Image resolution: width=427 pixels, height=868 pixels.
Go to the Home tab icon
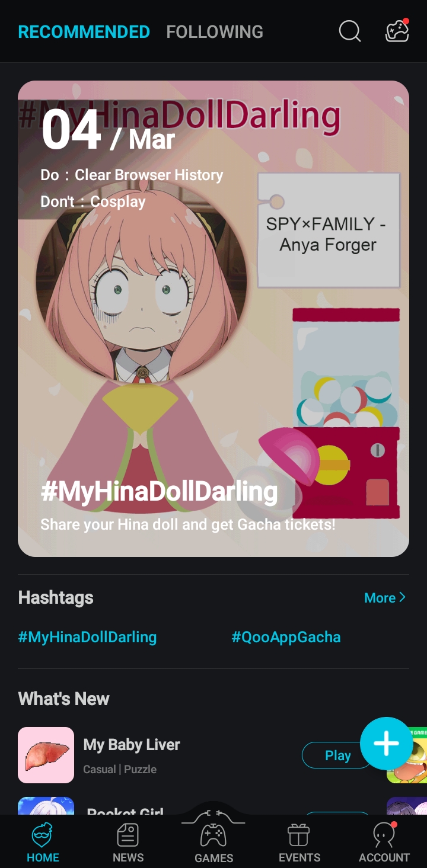click(x=43, y=835)
